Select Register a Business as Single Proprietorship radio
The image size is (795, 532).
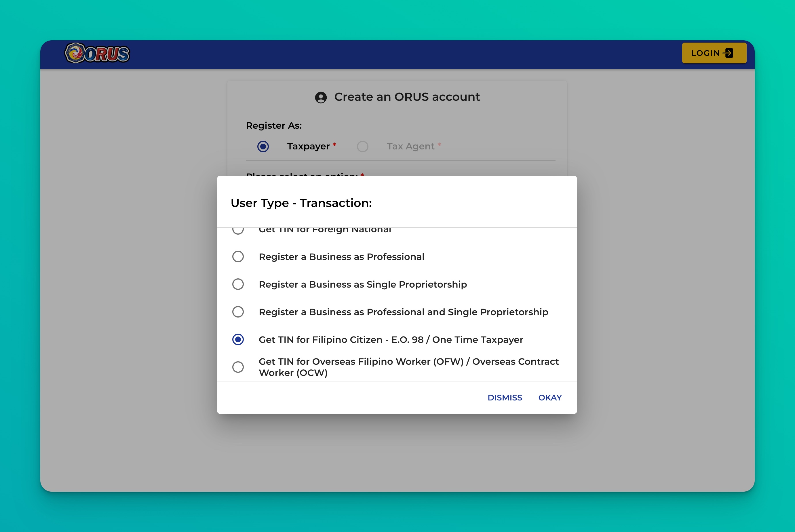coord(238,284)
